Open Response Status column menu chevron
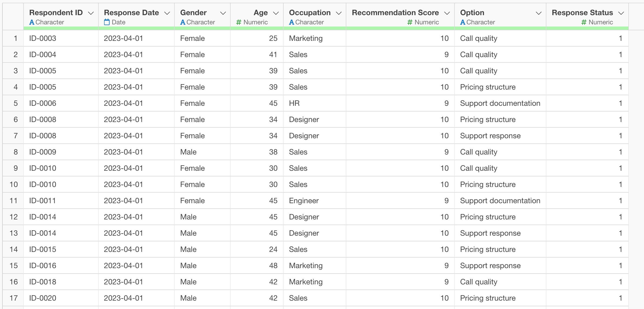644x309 pixels. click(x=621, y=13)
